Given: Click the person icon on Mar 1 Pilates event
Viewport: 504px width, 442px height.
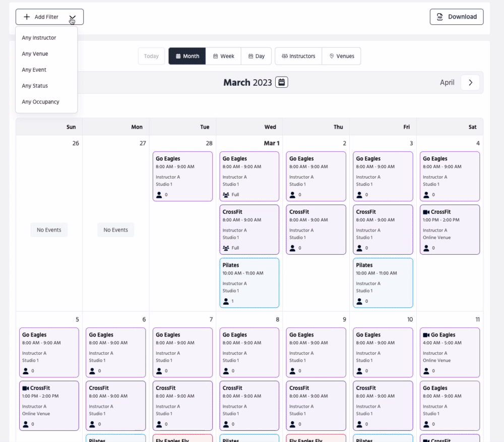Looking at the screenshot, I should [226, 301].
